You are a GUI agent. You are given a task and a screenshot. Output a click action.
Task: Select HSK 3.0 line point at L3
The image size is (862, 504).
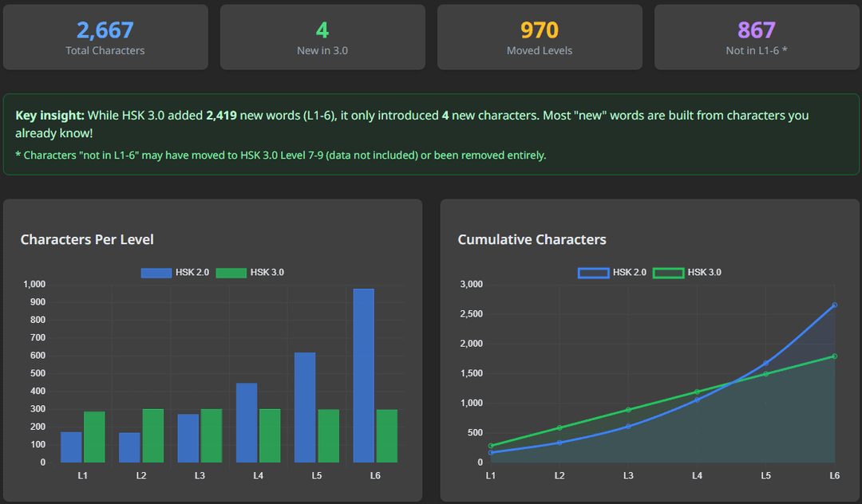628,410
